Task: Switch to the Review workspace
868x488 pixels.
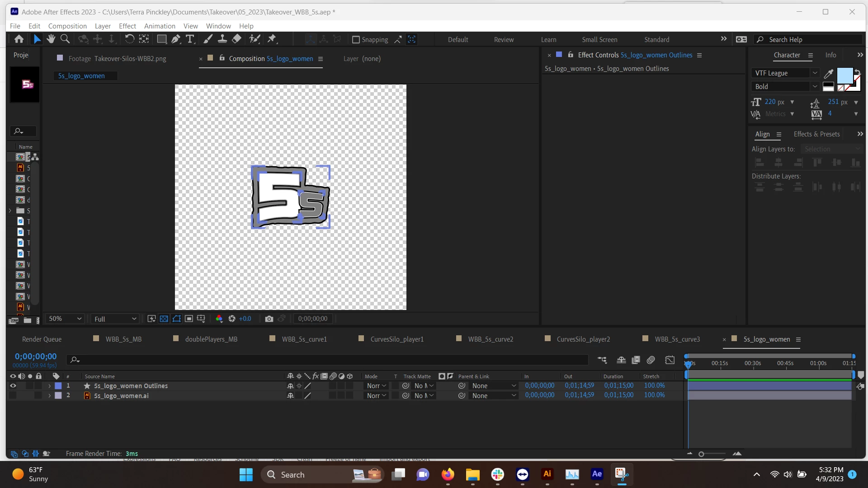Action: pyautogui.click(x=504, y=40)
